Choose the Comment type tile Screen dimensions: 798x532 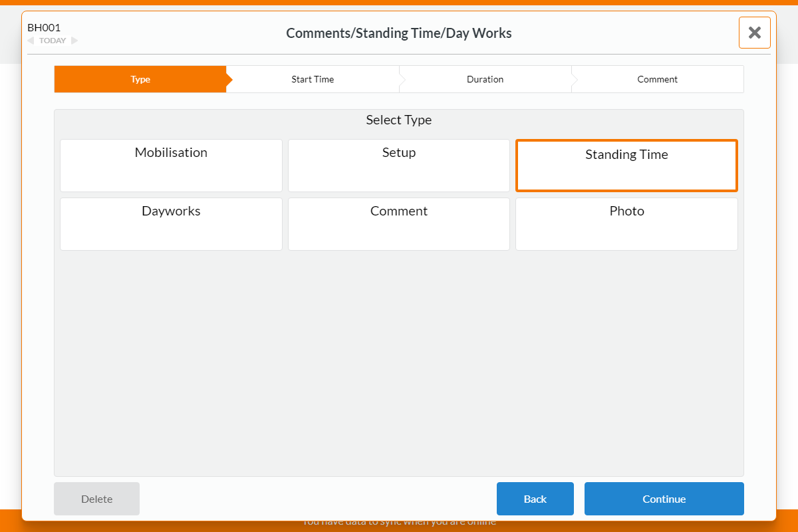pos(399,224)
